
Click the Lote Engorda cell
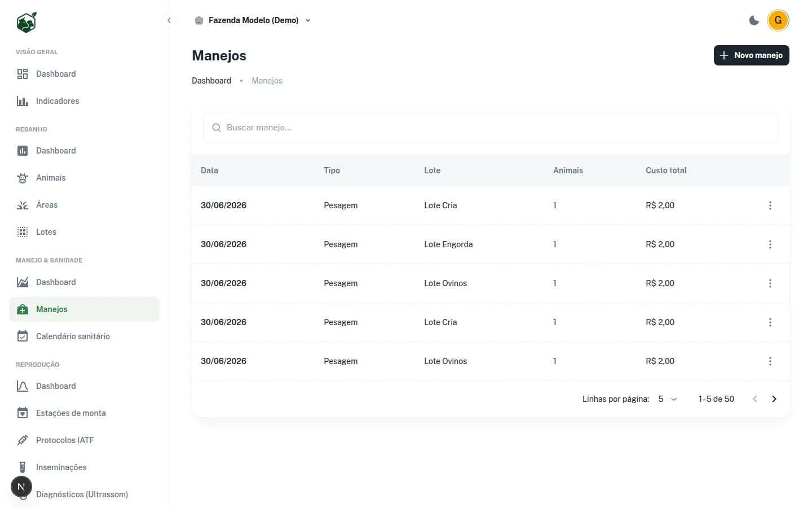(x=448, y=244)
